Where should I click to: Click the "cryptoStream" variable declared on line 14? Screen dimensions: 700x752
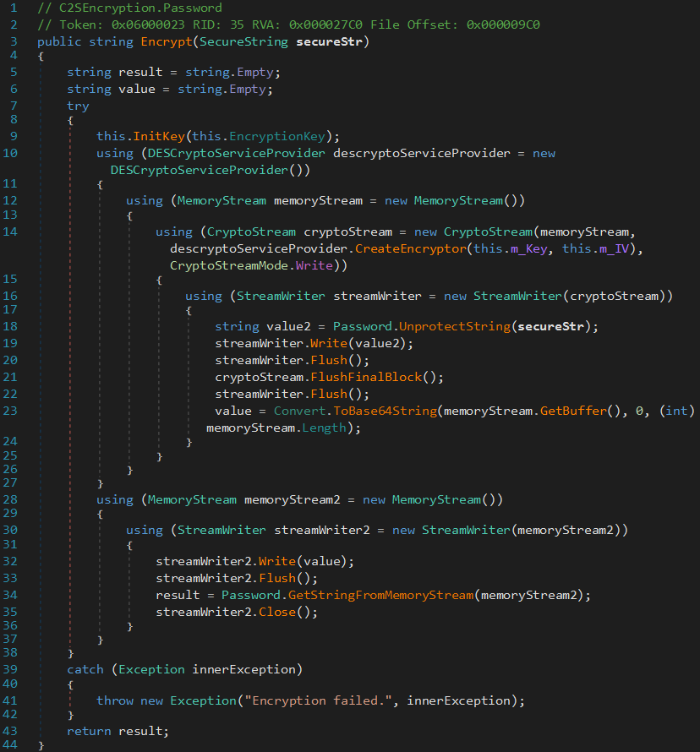pos(347,232)
